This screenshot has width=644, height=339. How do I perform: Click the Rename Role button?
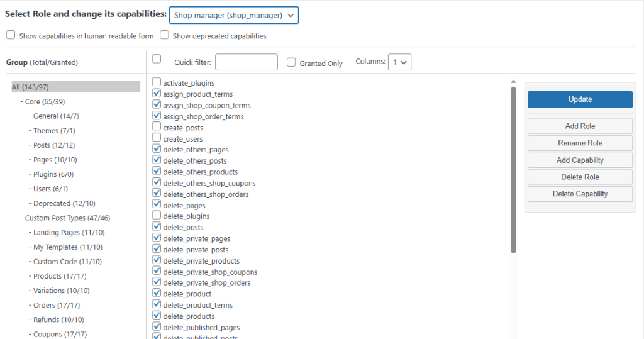580,143
